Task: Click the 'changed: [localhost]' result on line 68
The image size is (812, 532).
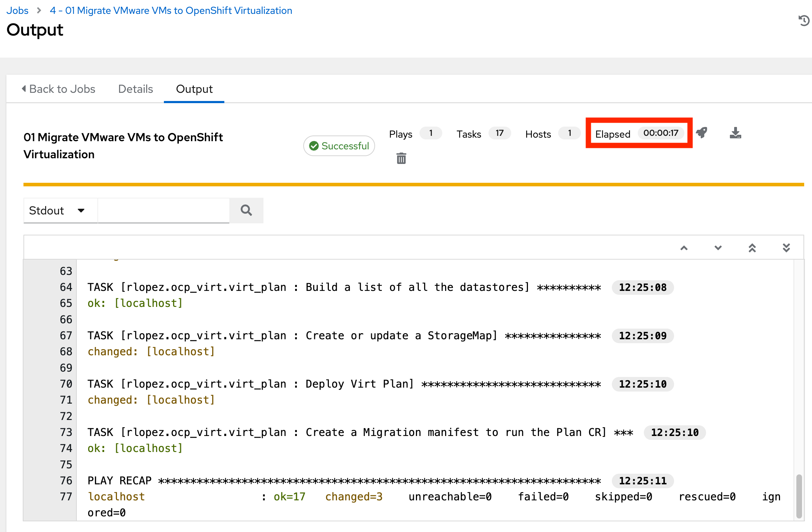Action: coord(151,352)
